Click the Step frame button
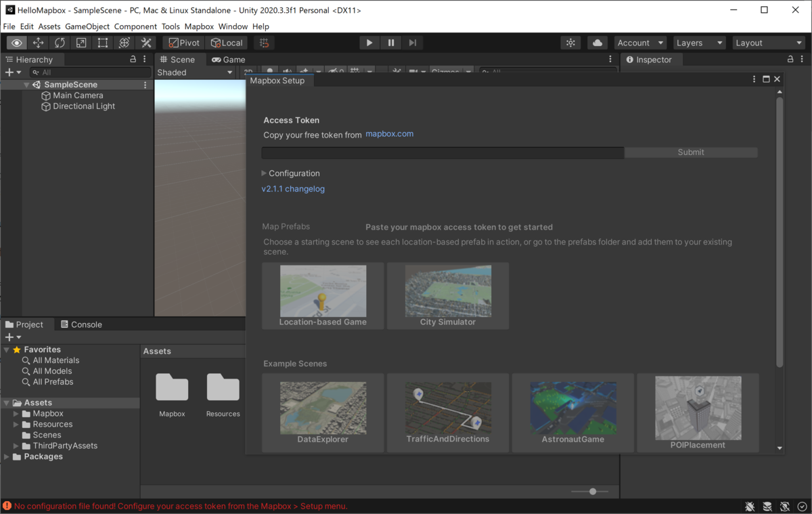Screen dimensions: 812x514 tap(412, 43)
